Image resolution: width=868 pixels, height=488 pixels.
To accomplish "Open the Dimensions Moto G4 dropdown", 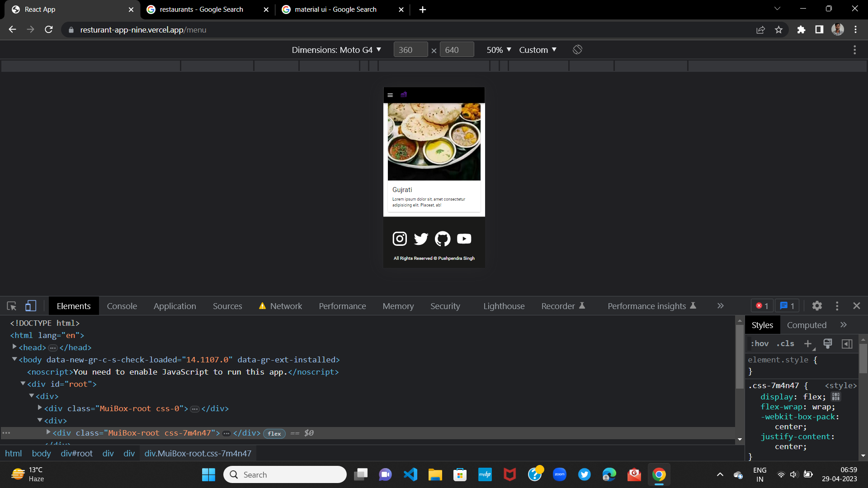I will click(x=336, y=50).
